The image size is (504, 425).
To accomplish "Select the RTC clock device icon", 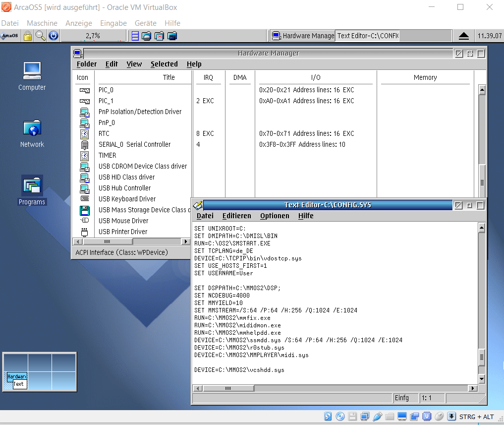I will click(85, 133).
